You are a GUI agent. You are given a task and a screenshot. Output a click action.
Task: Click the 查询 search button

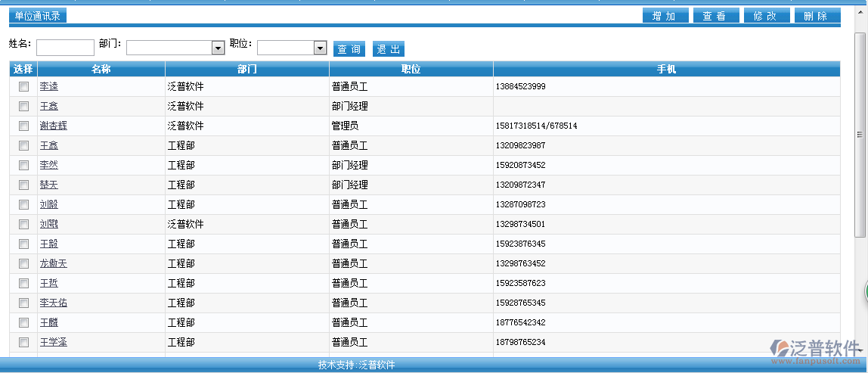[x=349, y=49]
